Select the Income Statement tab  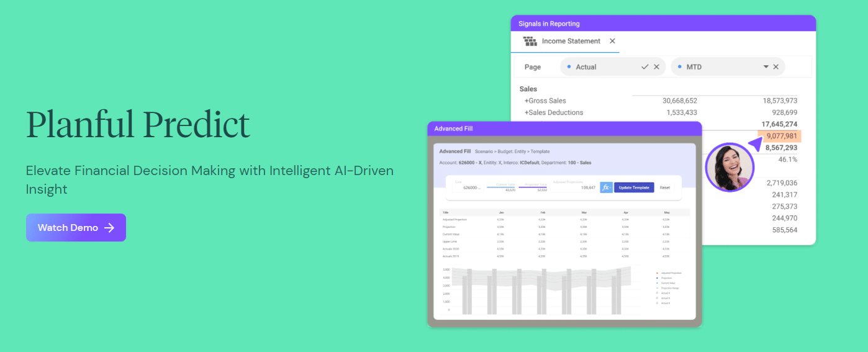pos(571,41)
